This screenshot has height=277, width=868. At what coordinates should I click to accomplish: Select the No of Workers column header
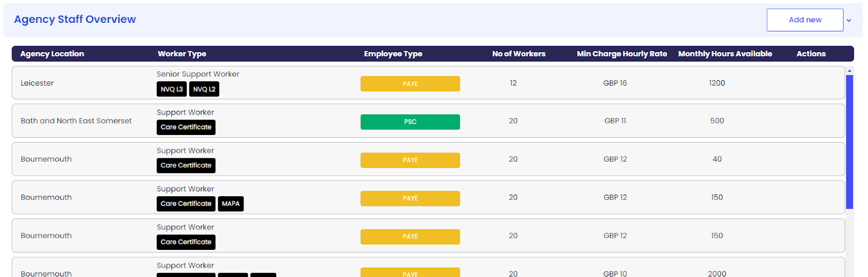pyautogui.click(x=519, y=54)
